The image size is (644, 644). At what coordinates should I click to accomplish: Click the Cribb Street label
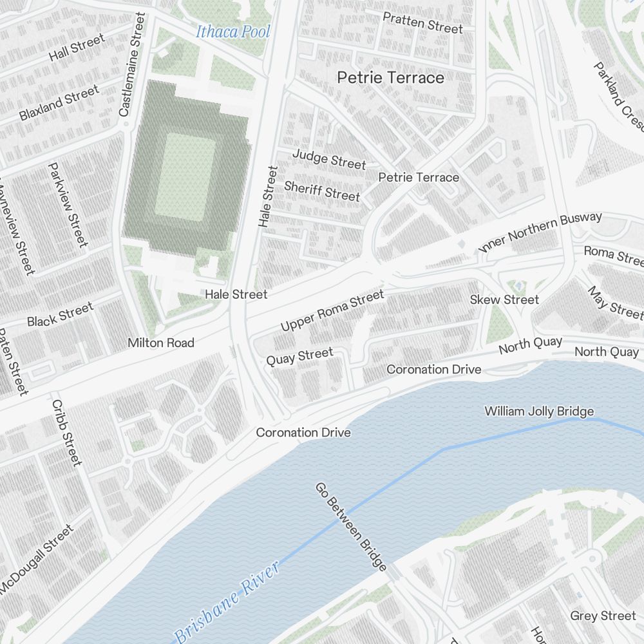67,433
